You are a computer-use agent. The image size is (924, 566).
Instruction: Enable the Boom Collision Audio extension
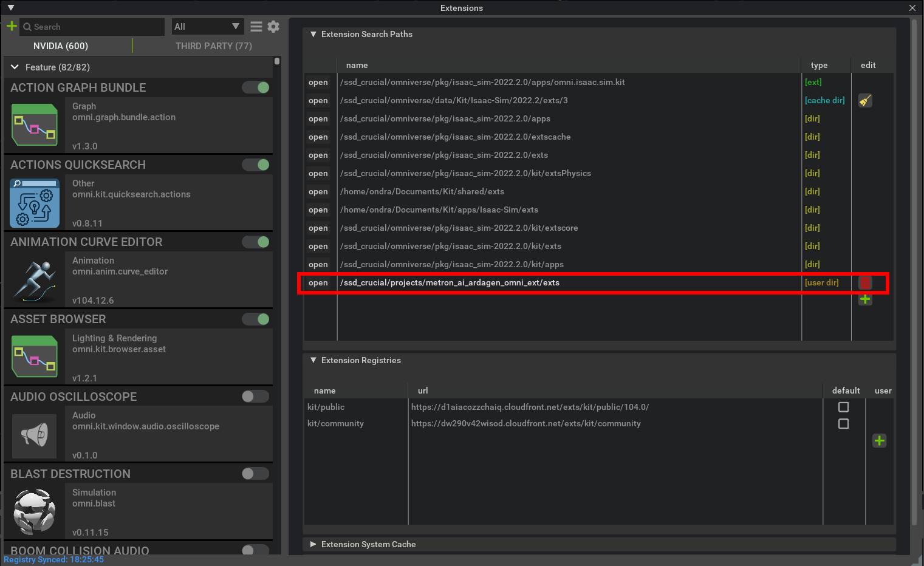pyautogui.click(x=256, y=550)
